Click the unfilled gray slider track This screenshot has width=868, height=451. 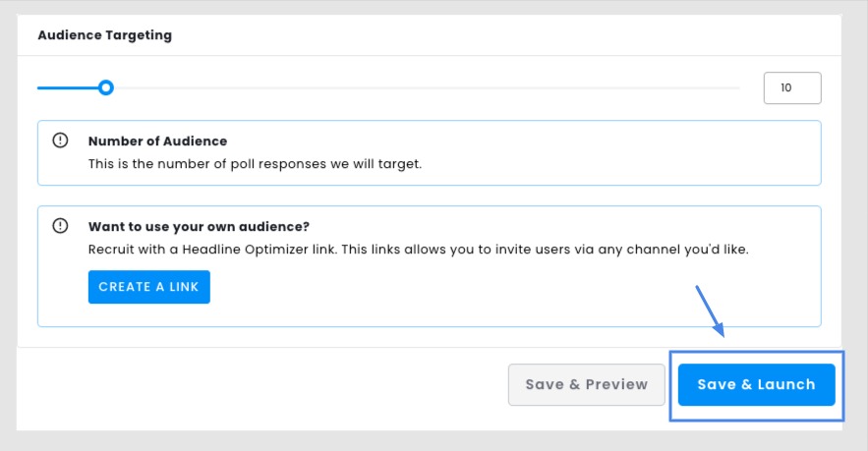[427, 87]
